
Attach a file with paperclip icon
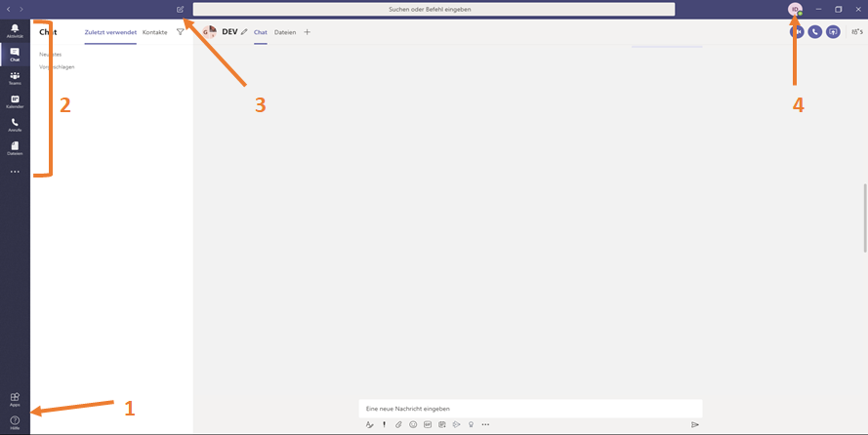click(x=398, y=424)
